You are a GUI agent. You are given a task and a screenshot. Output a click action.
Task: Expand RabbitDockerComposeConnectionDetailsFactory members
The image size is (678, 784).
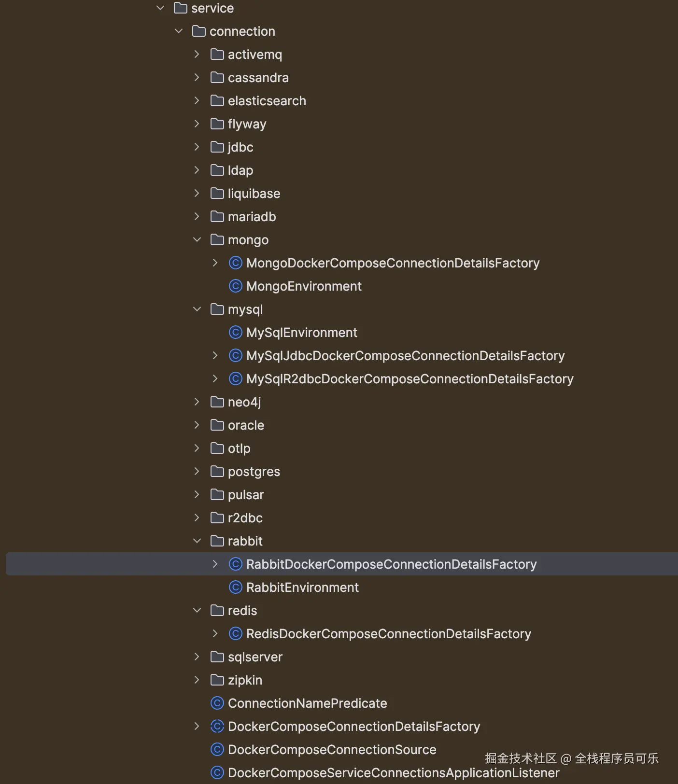(215, 564)
